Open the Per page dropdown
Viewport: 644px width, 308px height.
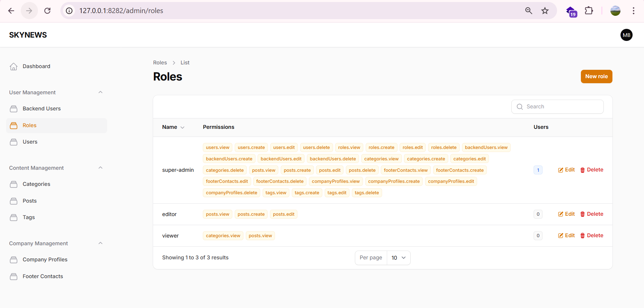point(398,258)
